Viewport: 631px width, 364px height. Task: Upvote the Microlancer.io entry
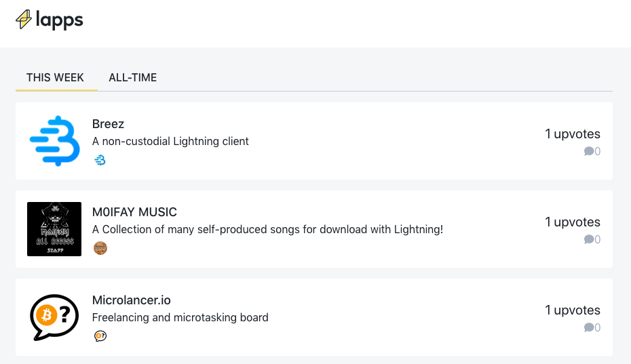point(572,310)
